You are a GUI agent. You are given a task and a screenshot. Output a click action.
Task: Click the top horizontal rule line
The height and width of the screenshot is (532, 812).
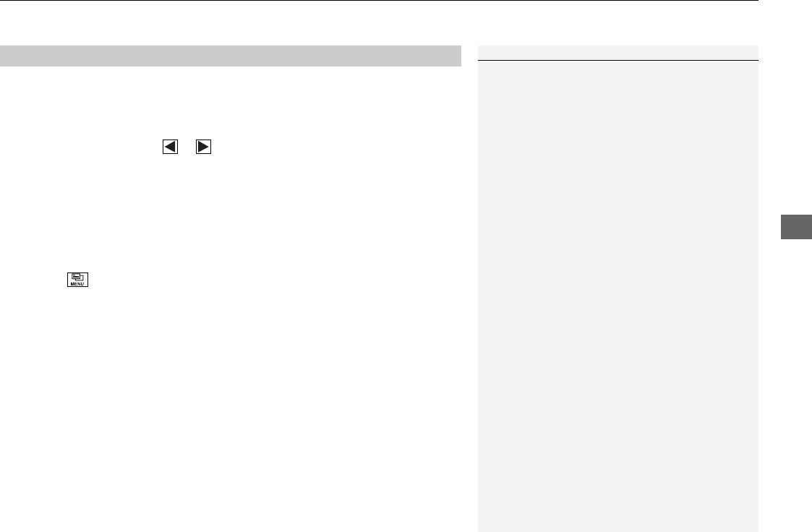click(x=379, y=1)
